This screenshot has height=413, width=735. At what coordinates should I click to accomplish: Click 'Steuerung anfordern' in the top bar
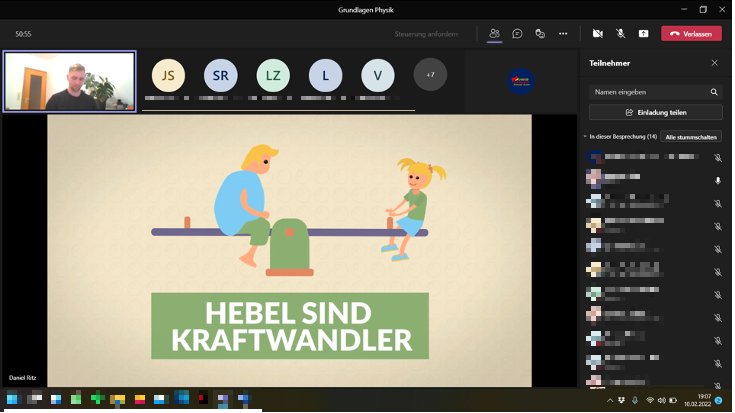(x=426, y=34)
